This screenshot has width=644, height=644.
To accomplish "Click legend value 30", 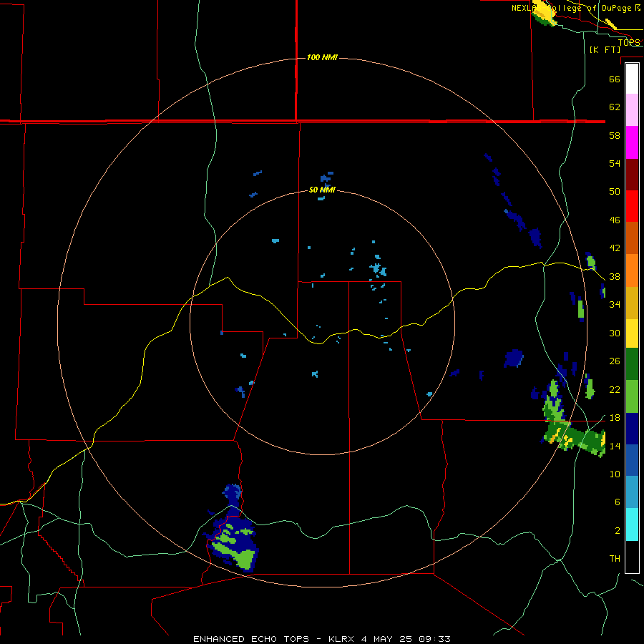I will pyautogui.click(x=615, y=333).
